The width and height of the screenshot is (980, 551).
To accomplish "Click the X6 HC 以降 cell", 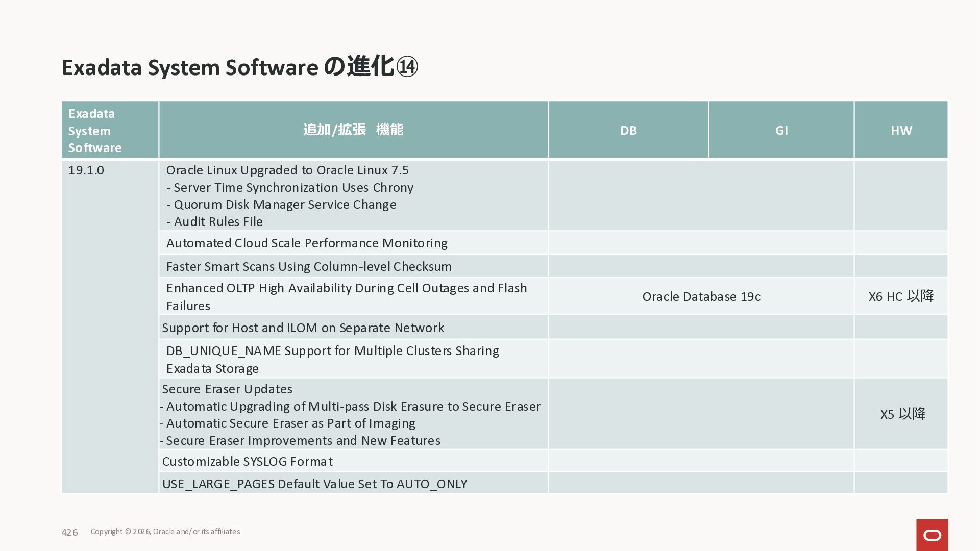I will 901,296.
